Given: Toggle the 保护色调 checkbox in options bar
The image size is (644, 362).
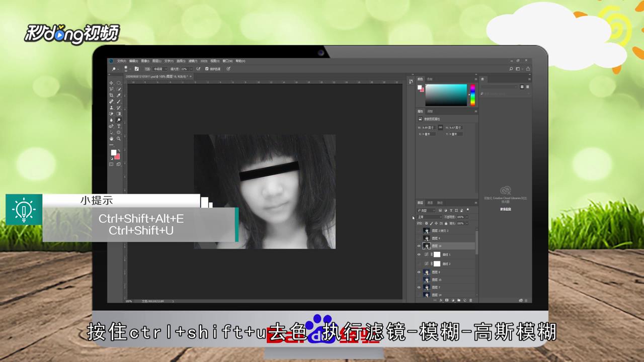Looking at the screenshot, I should click(207, 69).
